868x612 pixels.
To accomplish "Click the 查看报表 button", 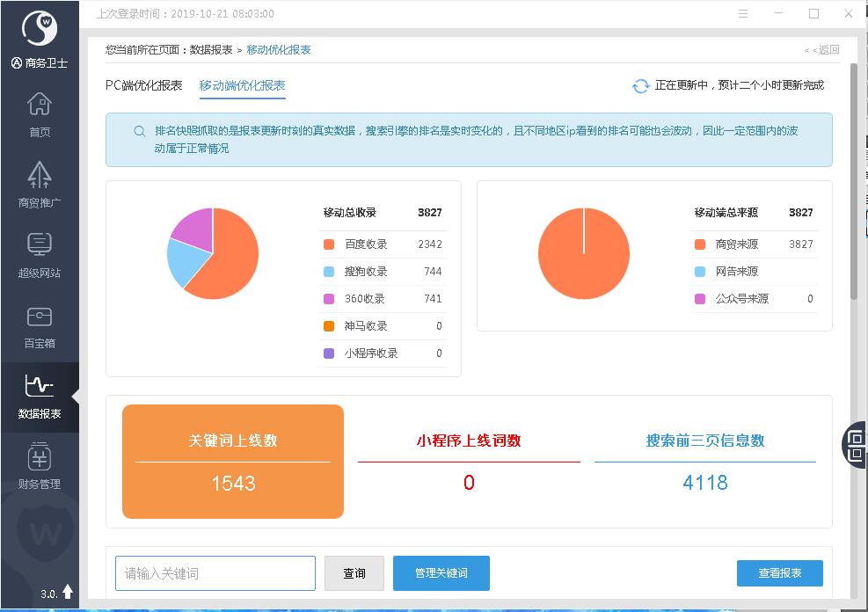I will (779, 573).
